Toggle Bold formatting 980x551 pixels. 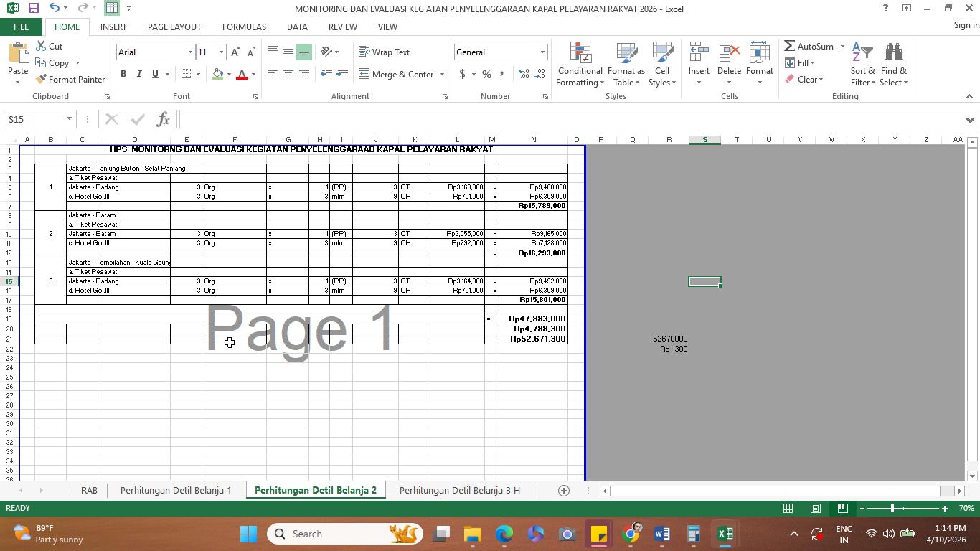click(123, 74)
